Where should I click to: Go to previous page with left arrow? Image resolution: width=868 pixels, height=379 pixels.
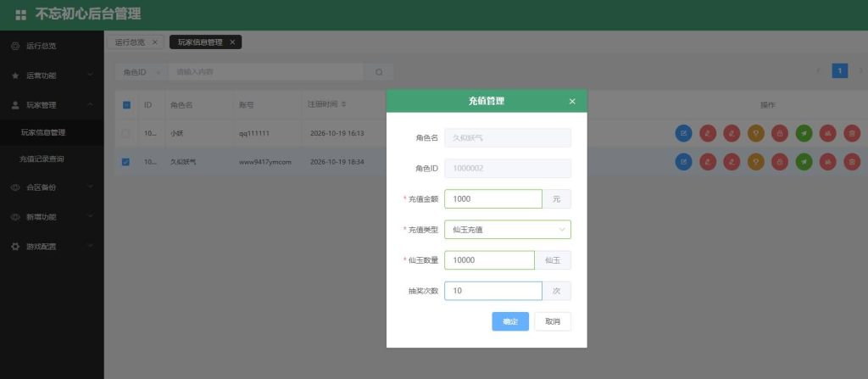[x=819, y=70]
